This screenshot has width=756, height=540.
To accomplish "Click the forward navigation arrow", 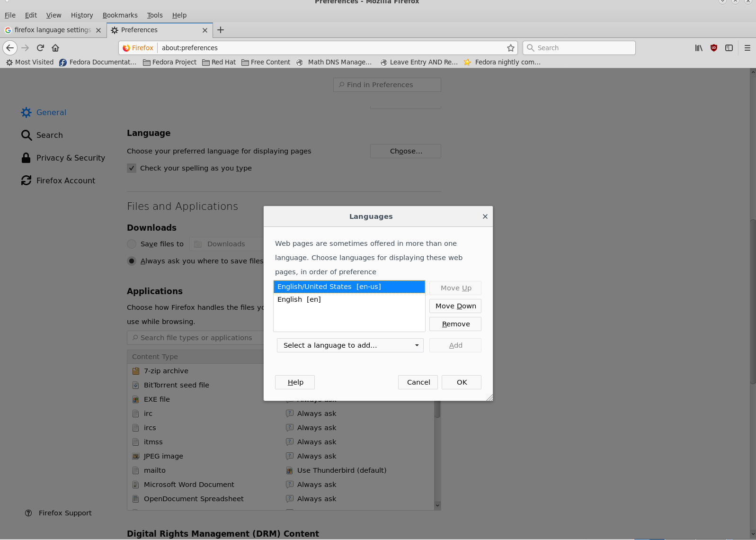I will [x=25, y=48].
